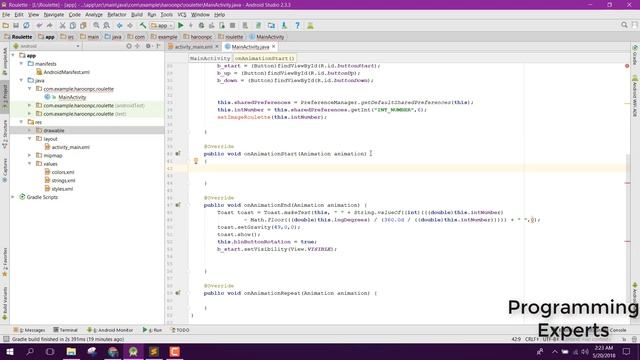
Task: Click the project panel settings gear icon
Action: pos(148,46)
